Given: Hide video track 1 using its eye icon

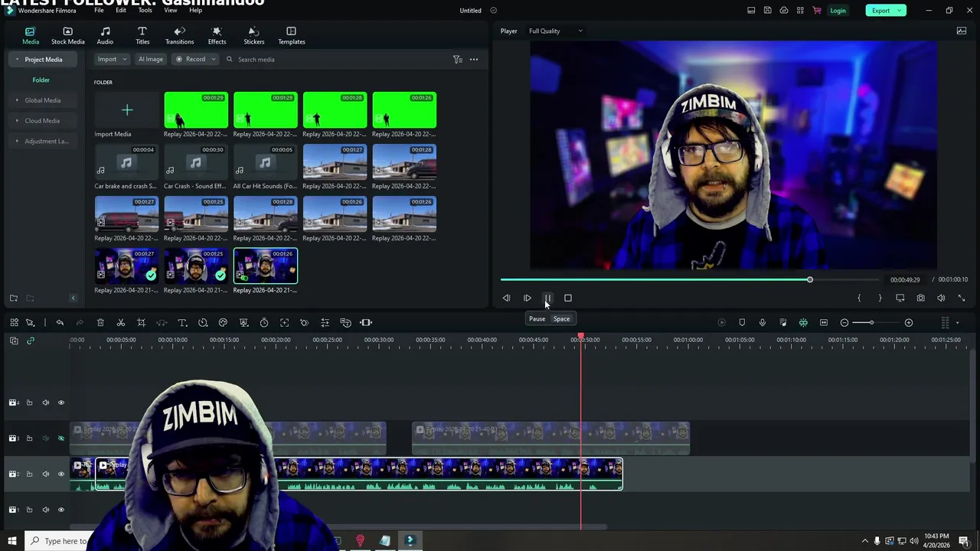Looking at the screenshot, I should click(61, 510).
